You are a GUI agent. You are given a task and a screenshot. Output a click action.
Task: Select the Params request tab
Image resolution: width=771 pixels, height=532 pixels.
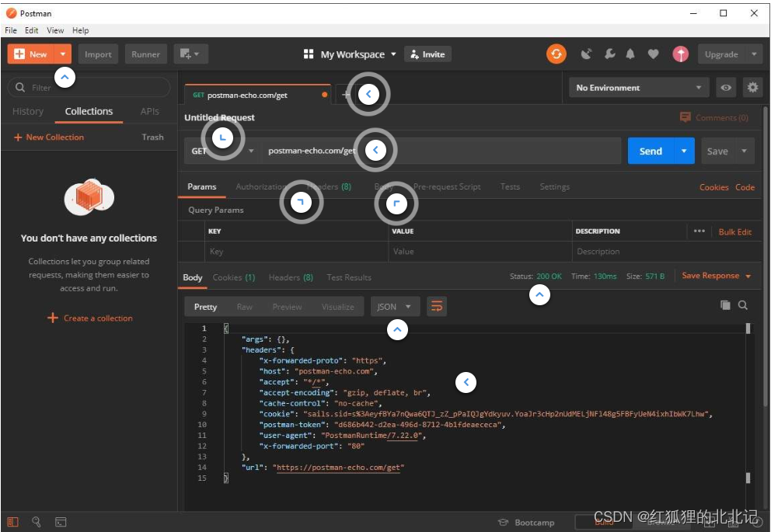201,186
